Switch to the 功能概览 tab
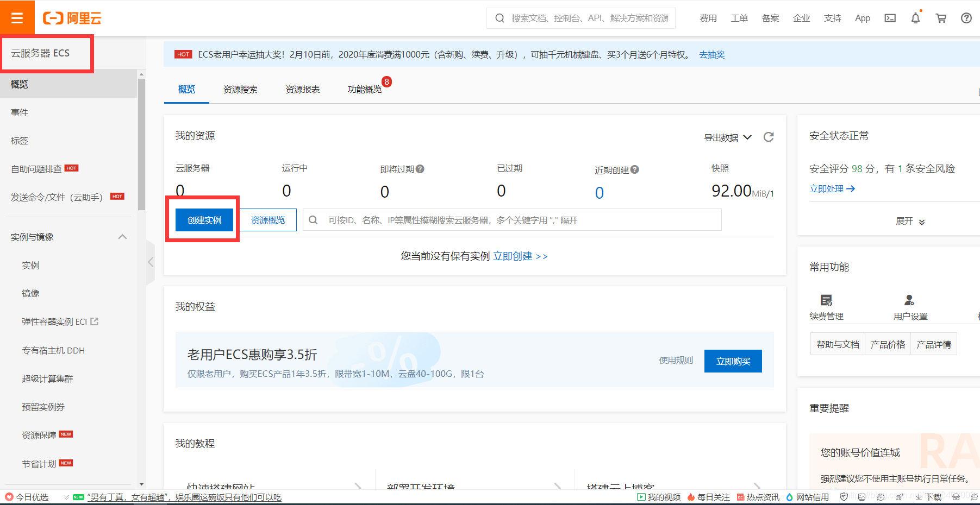This screenshot has height=505, width=980. (x=365, y=89)
